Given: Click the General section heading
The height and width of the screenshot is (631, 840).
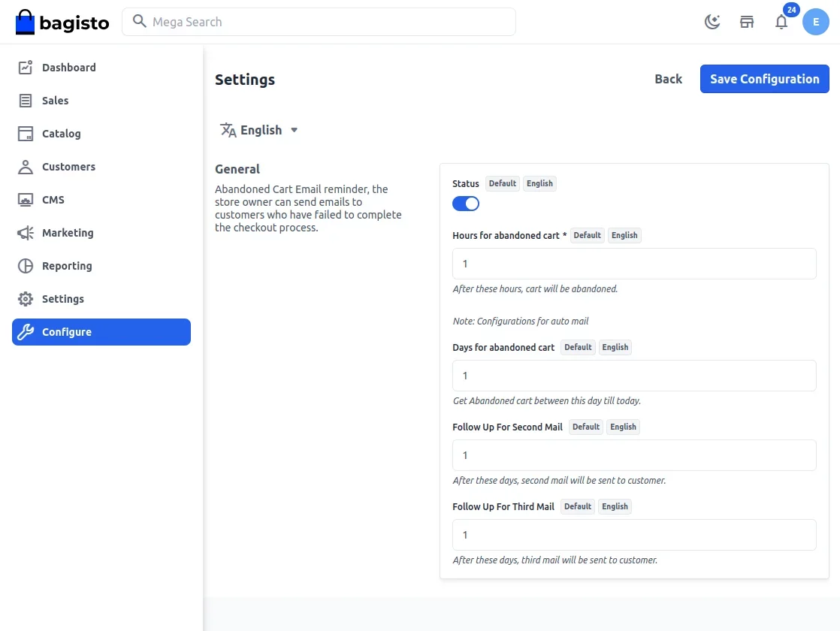Looking at the screenshot, I should click(237, 169).
